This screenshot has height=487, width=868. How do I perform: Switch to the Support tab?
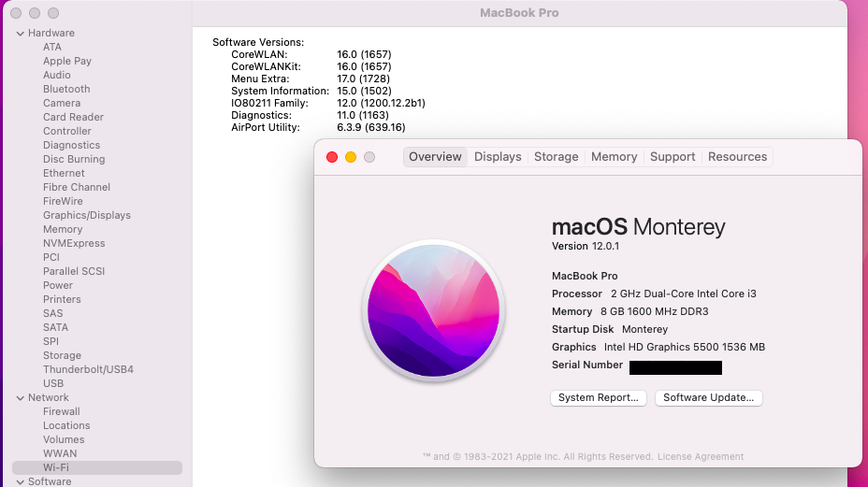672,157
